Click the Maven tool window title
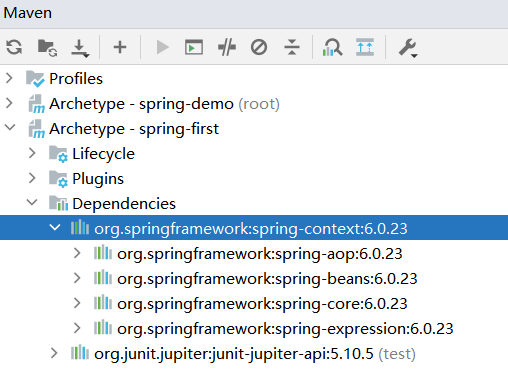 tap(28, 13)
